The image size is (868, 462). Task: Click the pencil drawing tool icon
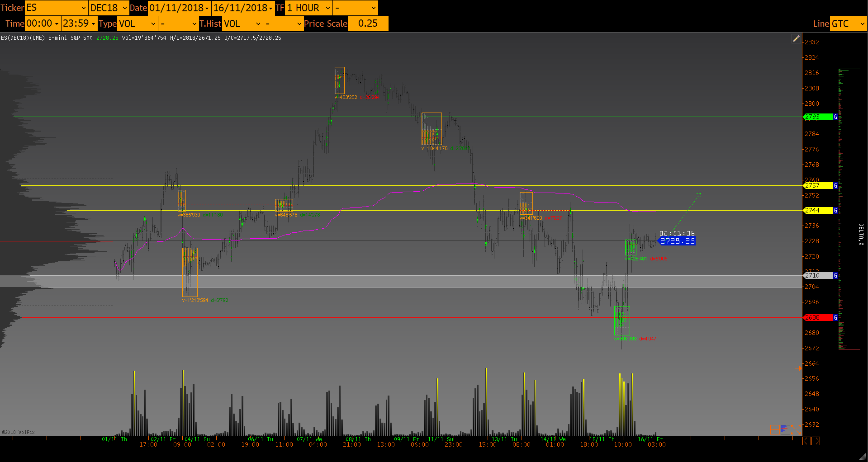pos(796,39)
